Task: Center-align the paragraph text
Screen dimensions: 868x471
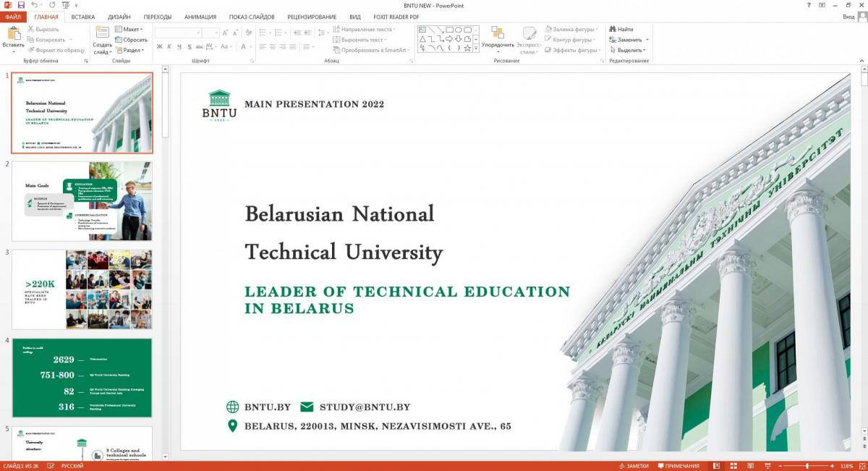Action: 273,46
